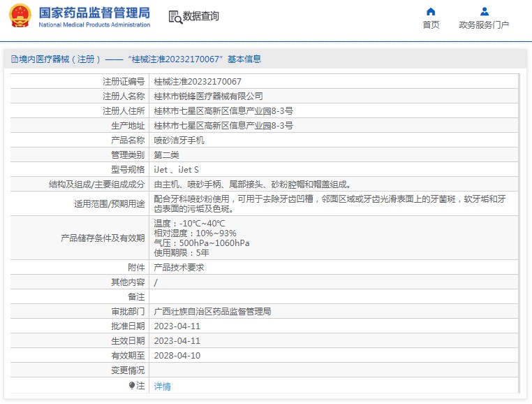
Task: Open the 详情 link
Action: click(162, 387)
